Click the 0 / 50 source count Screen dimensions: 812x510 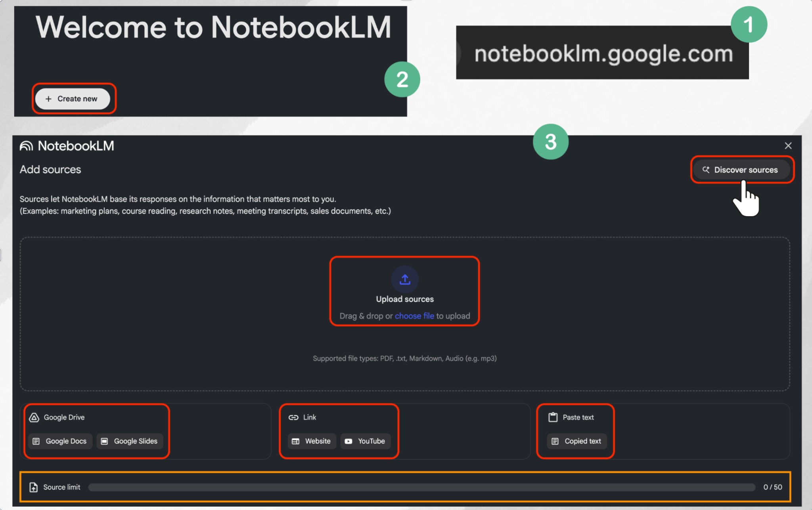(x=773, y=487)
